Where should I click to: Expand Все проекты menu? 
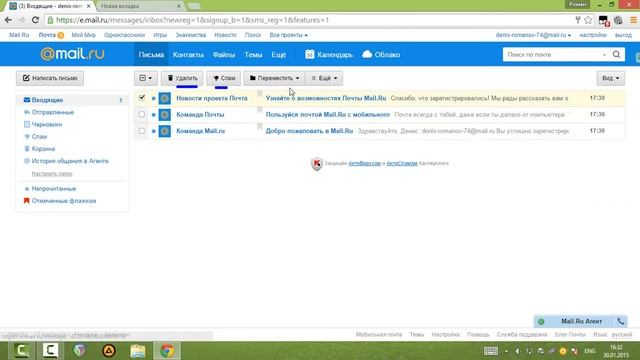pos(288,35)
